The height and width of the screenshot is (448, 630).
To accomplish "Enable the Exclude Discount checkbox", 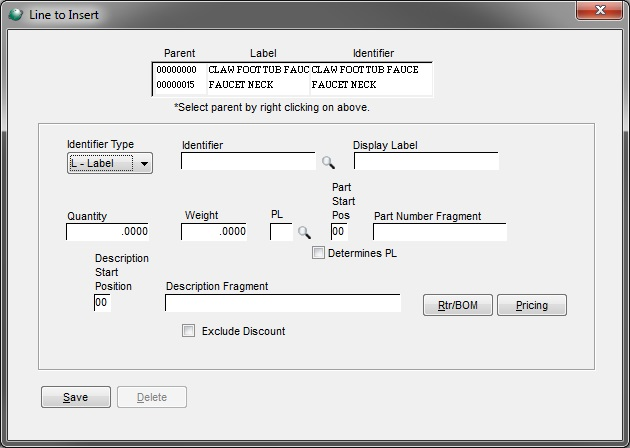I will (x=188, y=331).
